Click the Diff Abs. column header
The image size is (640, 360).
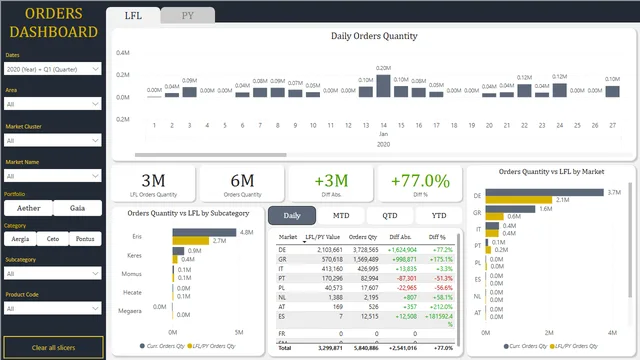pyautogui.click(x=400, y=237)
